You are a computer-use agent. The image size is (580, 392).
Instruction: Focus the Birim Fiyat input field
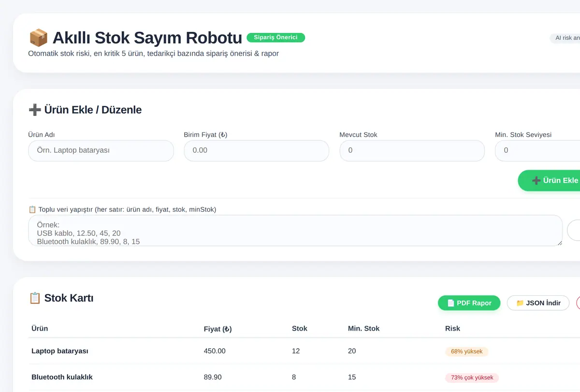257,151
